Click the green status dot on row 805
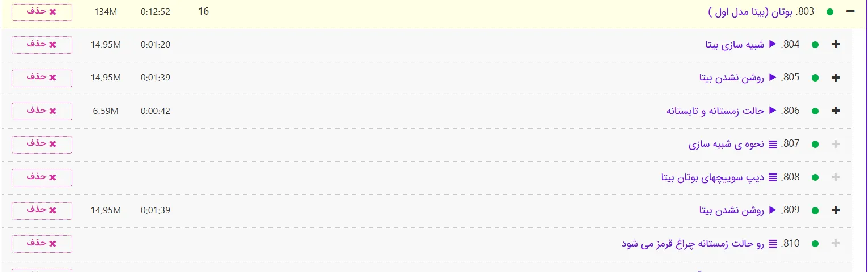The image size is (868, 272). click(815, 78)
